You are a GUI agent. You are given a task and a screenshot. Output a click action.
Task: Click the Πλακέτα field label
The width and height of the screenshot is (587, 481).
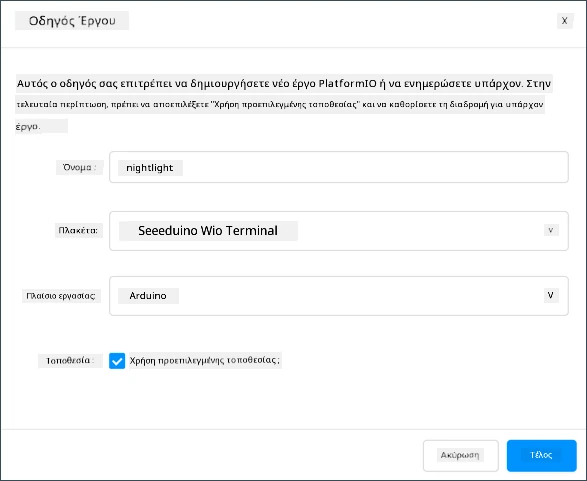tap(78, 230)
